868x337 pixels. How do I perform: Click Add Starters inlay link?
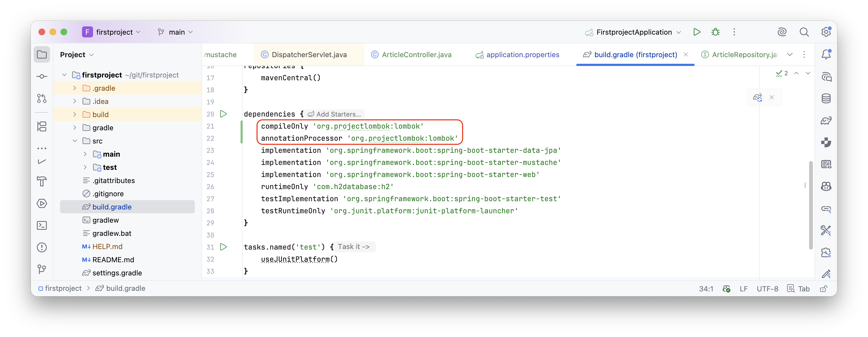[x=334, y=114]
